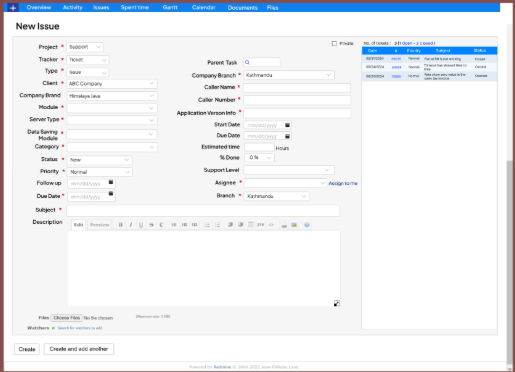The width and height of the screenshot is (515, 372).
Task: Open the Spent time tab
Action: coord(135,7)
